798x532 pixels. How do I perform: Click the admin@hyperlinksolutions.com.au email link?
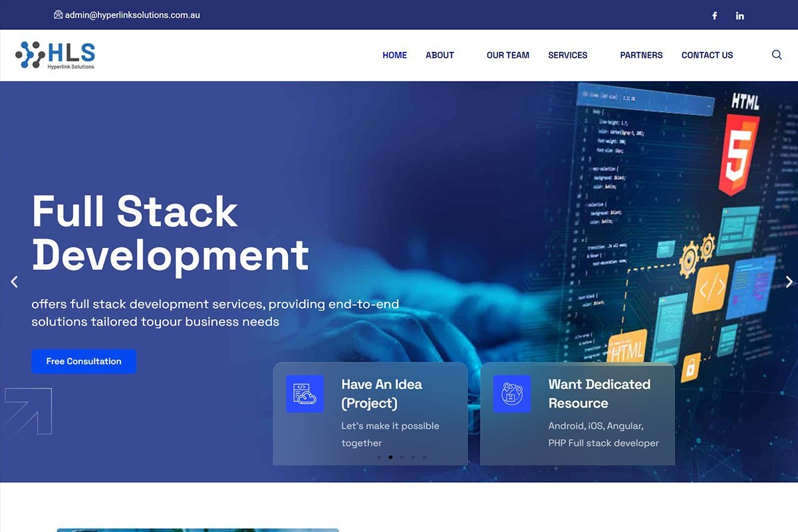click(132, 15)
